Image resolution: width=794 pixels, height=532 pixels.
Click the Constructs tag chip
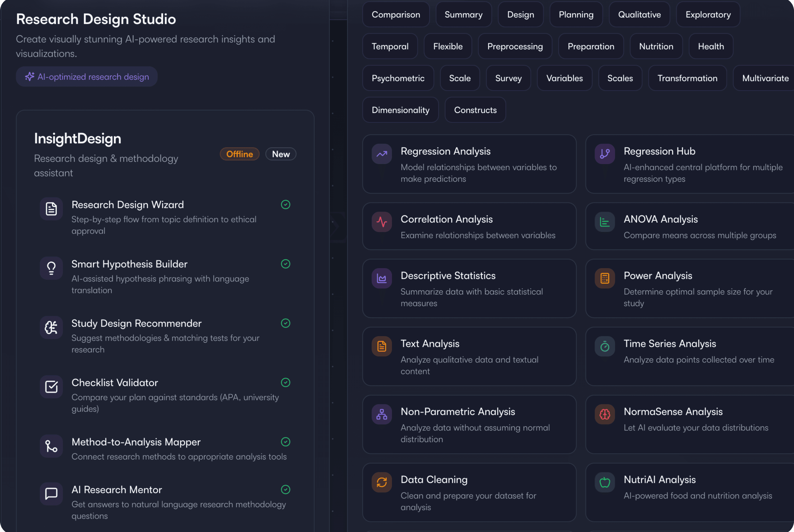(475, 110)
